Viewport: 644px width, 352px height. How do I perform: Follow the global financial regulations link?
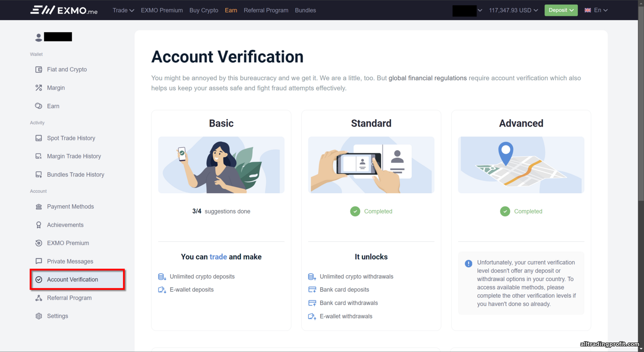click(427, 78)
